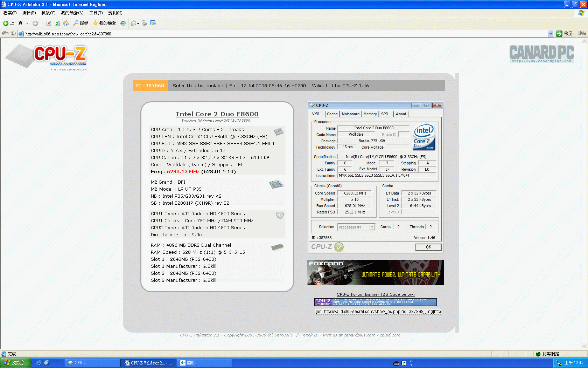
Task: Click the Intel Core 2 Duo E8600 heading link
Action: tap(217, 114)
